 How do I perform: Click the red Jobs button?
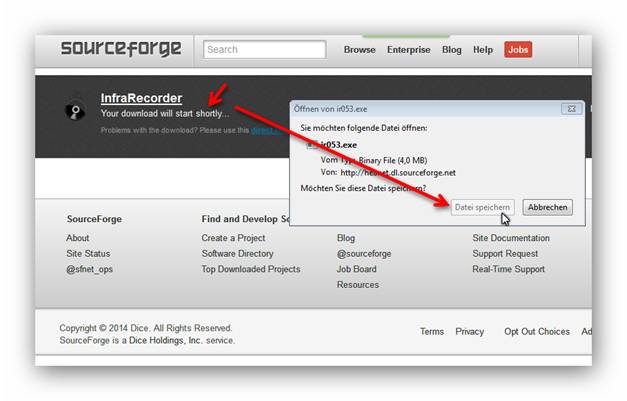(518, 50)
